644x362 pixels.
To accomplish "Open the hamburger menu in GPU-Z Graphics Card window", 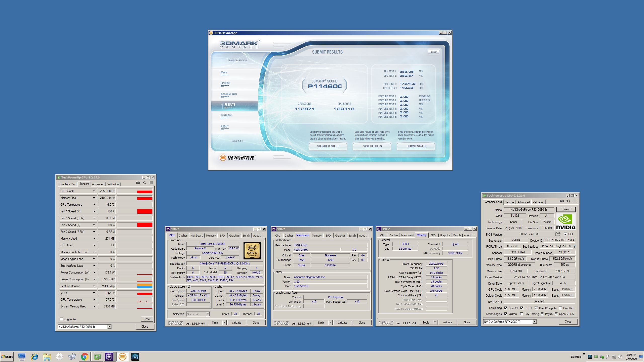I will (x=575, y=201).
